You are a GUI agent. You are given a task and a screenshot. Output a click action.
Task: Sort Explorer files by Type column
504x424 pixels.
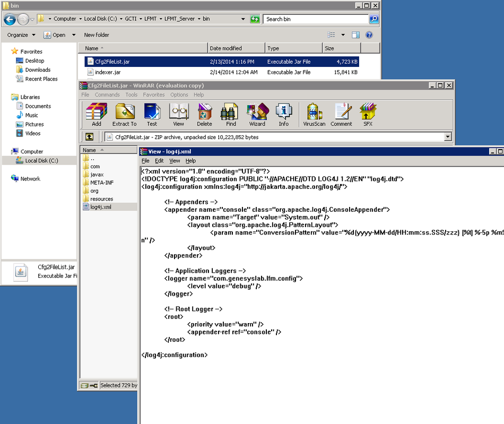tap(293, 48)
